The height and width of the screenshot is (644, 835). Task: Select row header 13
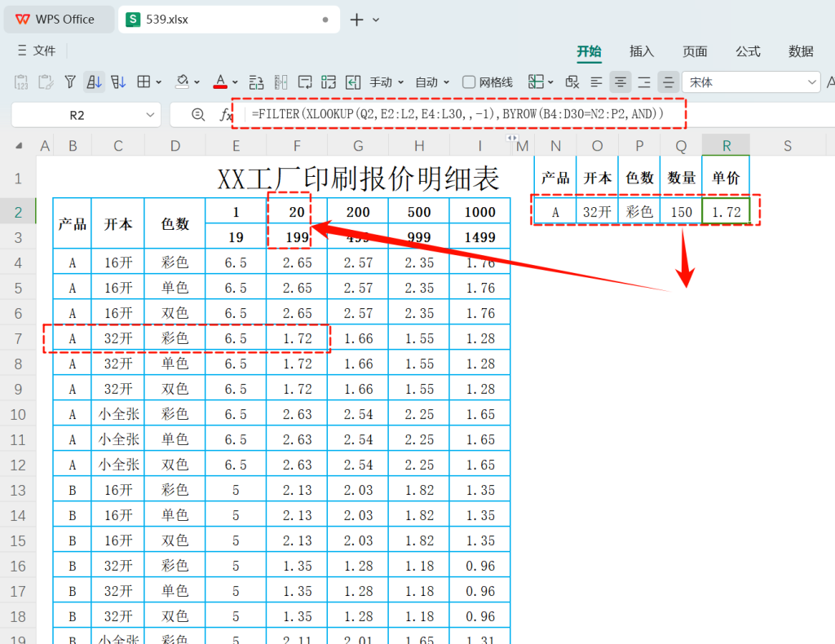coord(18,491)
